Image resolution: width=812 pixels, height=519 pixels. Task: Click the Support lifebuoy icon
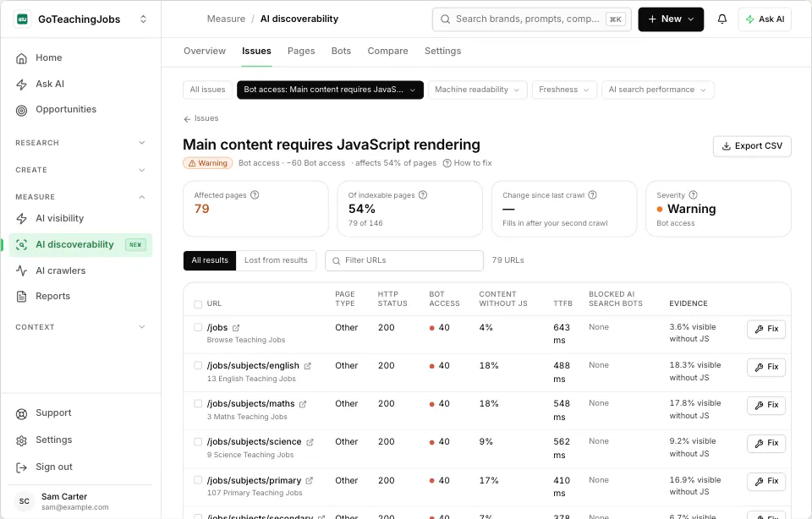pyautogui.click(x=21, y=414)
